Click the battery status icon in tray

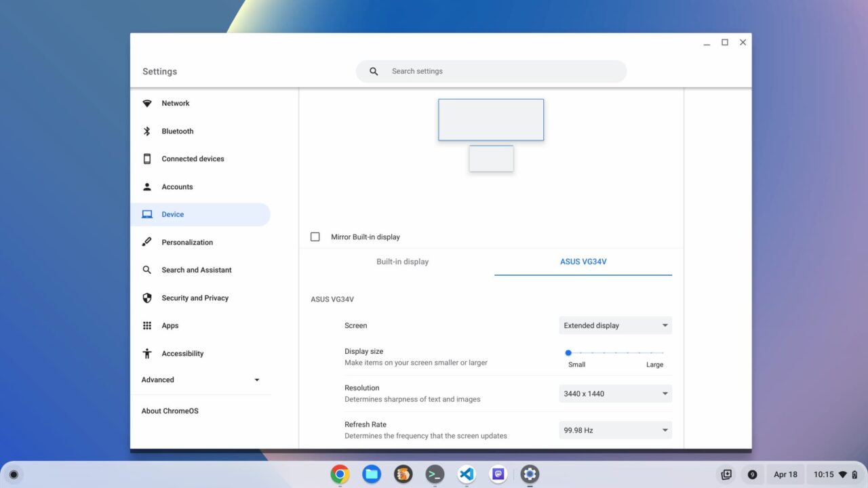pyautogui.click(x=854, y=474)
